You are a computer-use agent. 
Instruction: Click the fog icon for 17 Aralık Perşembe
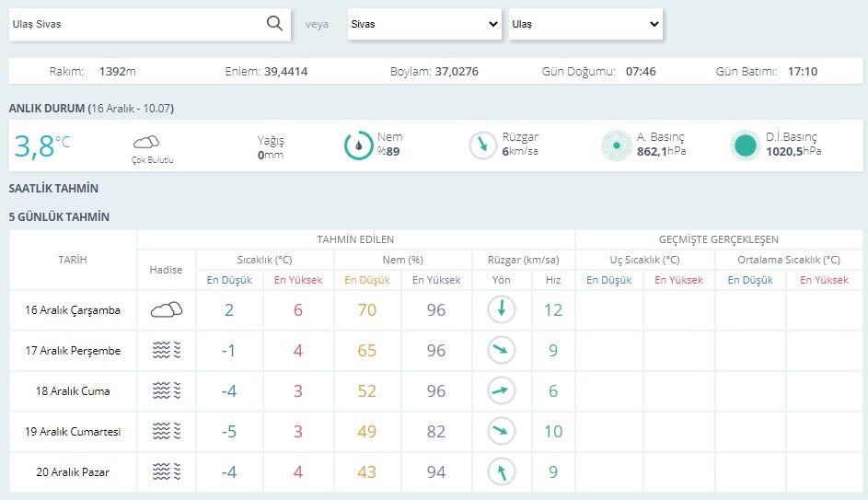pos(167,351)
